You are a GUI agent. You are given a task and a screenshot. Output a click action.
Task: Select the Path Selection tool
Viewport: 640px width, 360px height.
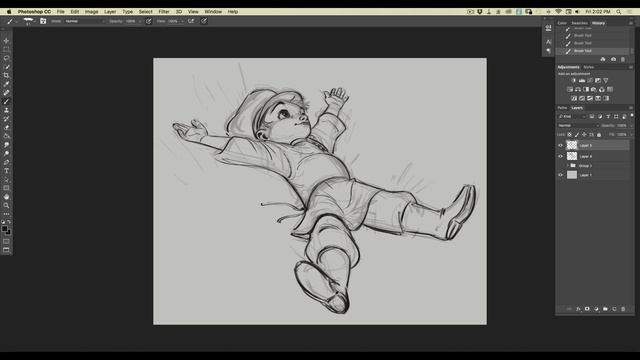point(6,180)
